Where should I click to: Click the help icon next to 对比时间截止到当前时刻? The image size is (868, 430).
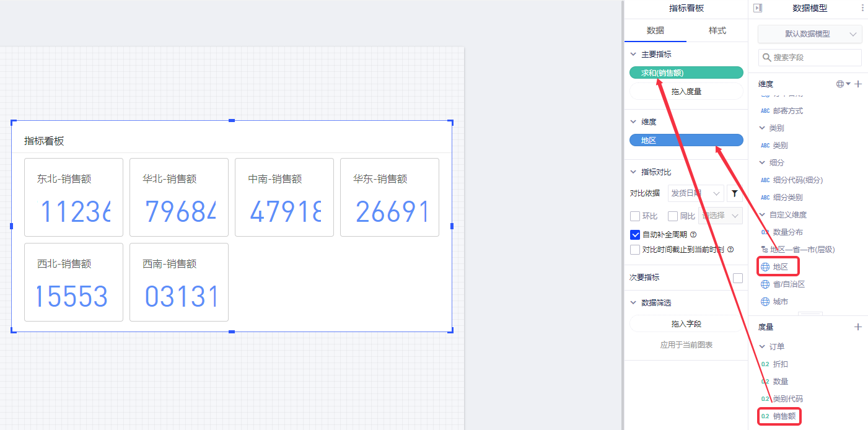tap(730, 250)
